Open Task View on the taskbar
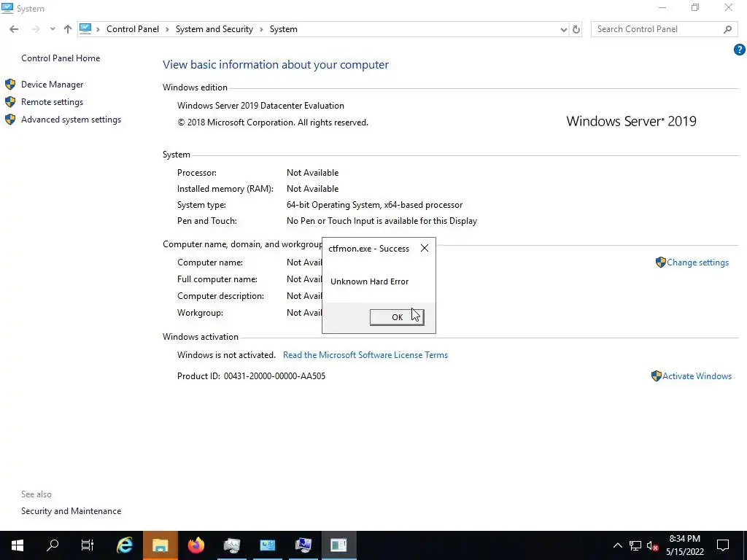The image size is (747, 560). coord(88,545)
